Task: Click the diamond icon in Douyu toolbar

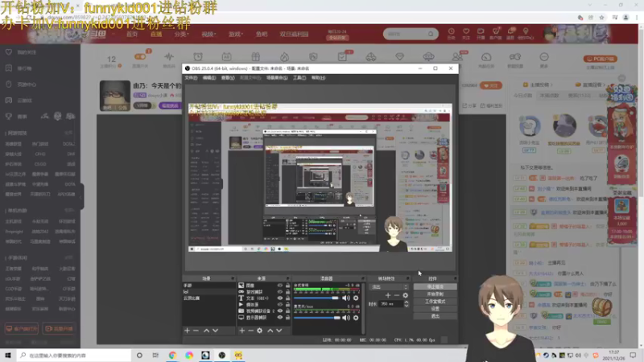Action: pos(399,57)
